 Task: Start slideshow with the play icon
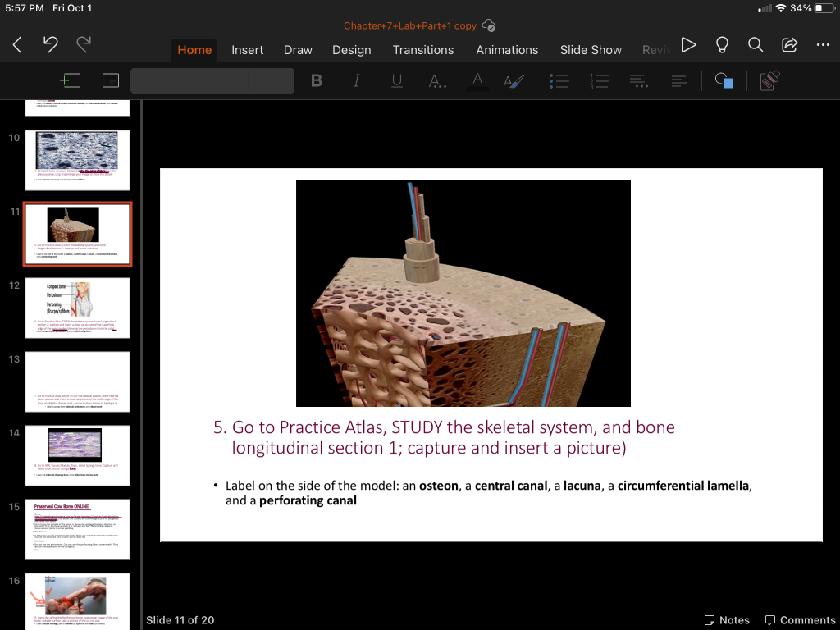coord(689,45)
